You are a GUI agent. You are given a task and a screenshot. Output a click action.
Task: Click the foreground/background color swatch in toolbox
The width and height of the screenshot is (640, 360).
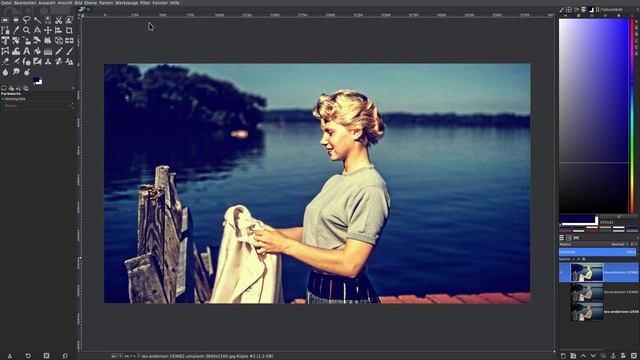(x=38, y=81)
